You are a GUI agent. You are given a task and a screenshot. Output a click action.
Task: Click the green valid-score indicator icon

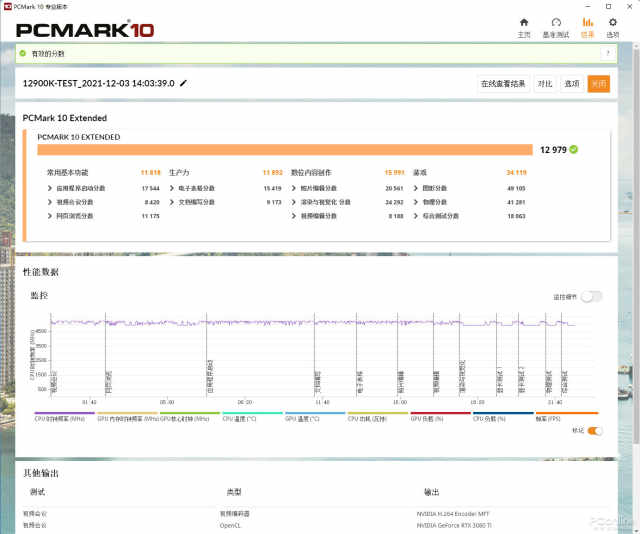coord(22,53)
